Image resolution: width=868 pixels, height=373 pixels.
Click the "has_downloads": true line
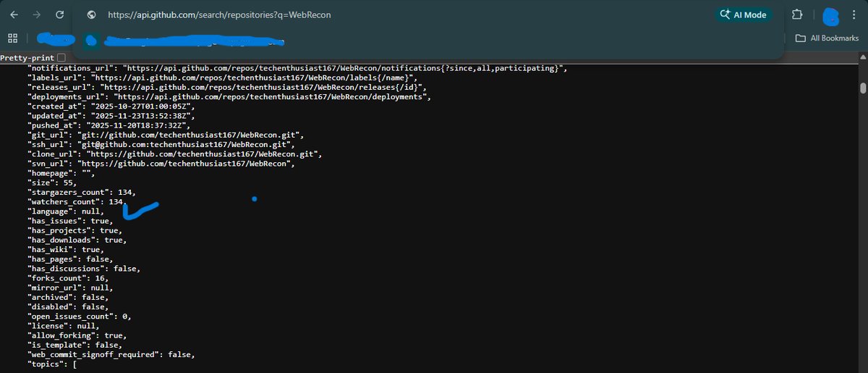point(77,240)
